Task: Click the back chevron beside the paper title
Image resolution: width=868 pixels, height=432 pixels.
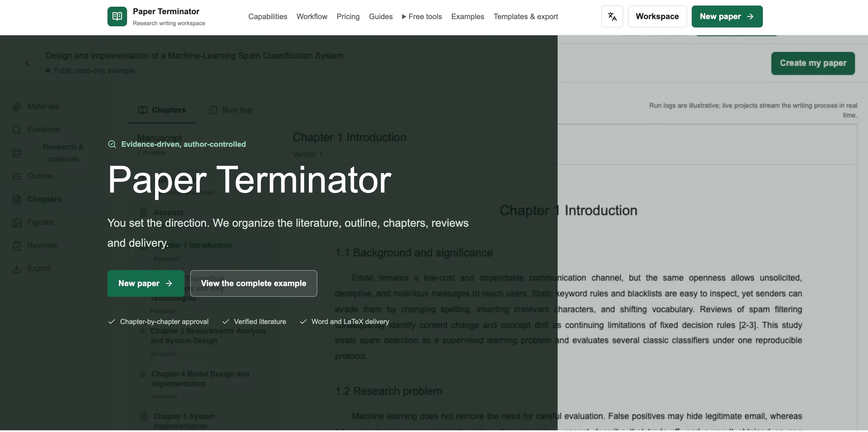Action: click(27, 63)
